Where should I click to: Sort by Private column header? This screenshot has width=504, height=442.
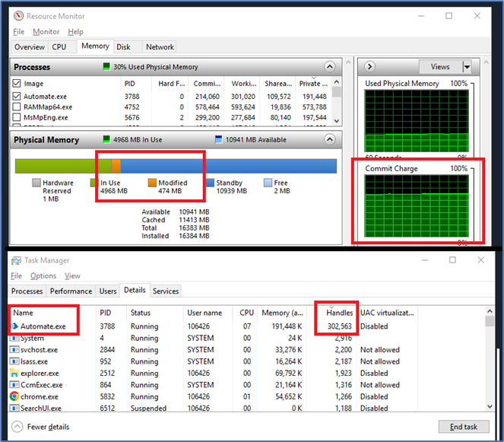313,84
